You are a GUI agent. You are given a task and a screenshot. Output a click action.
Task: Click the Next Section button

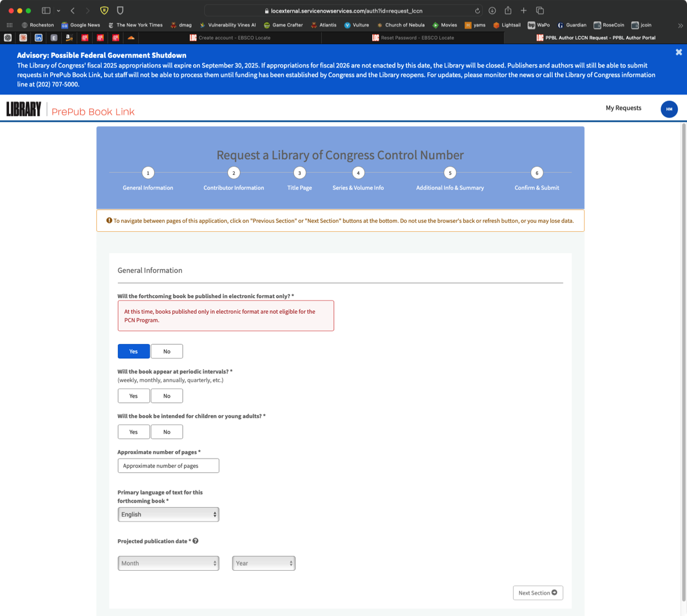pos(538,593)
